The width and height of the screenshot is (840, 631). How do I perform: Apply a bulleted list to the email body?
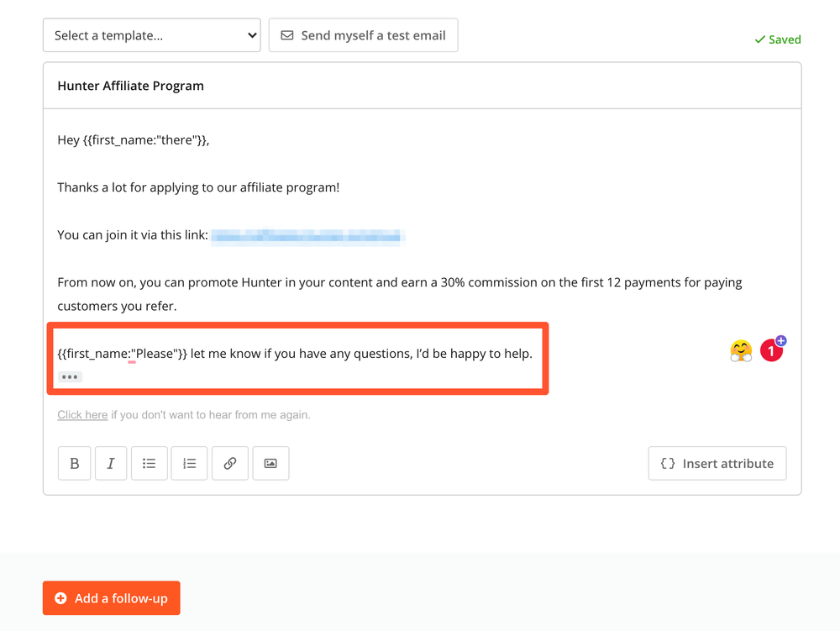[x=150, y=463]
